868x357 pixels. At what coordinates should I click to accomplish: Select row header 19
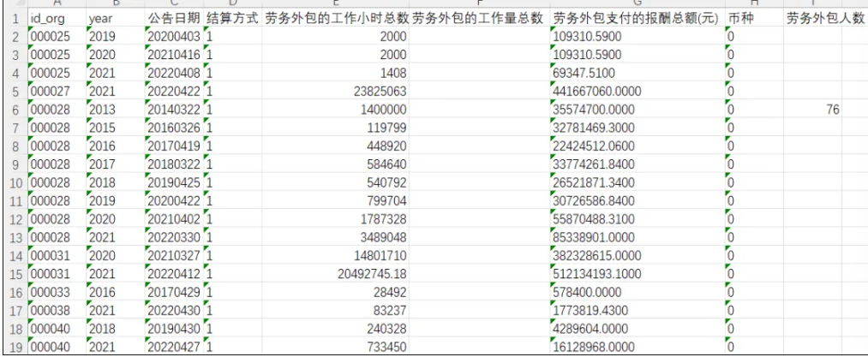click(x=15, y=347)
